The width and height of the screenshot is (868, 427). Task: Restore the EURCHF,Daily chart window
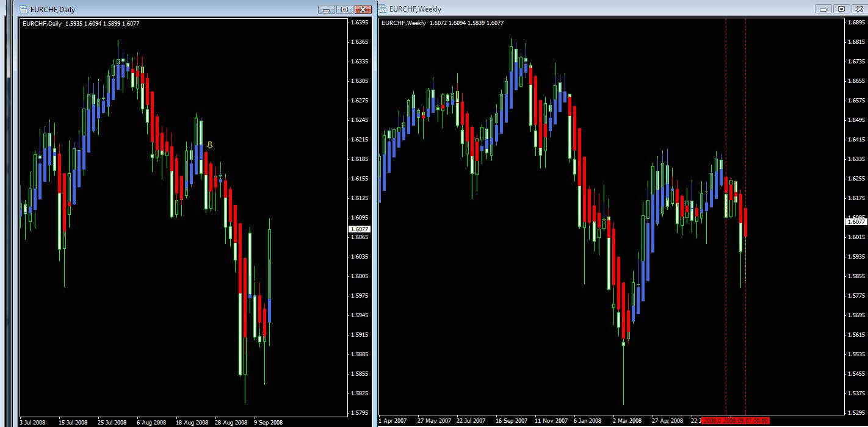(x=345, y=9)
